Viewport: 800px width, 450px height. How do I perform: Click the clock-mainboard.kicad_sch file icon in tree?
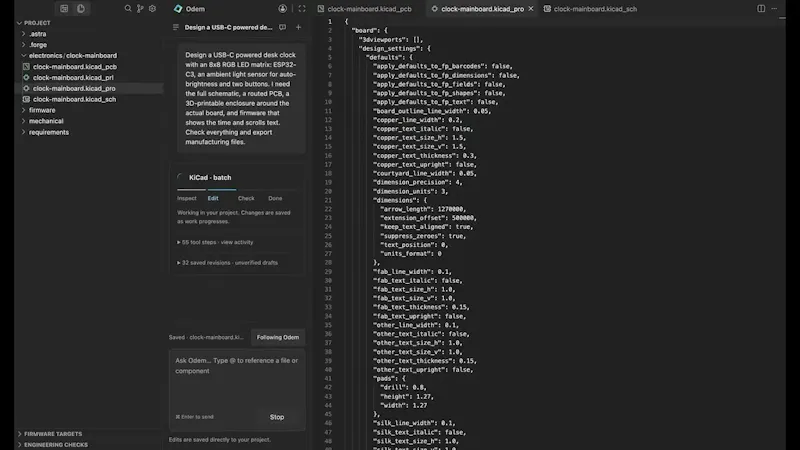26,99
